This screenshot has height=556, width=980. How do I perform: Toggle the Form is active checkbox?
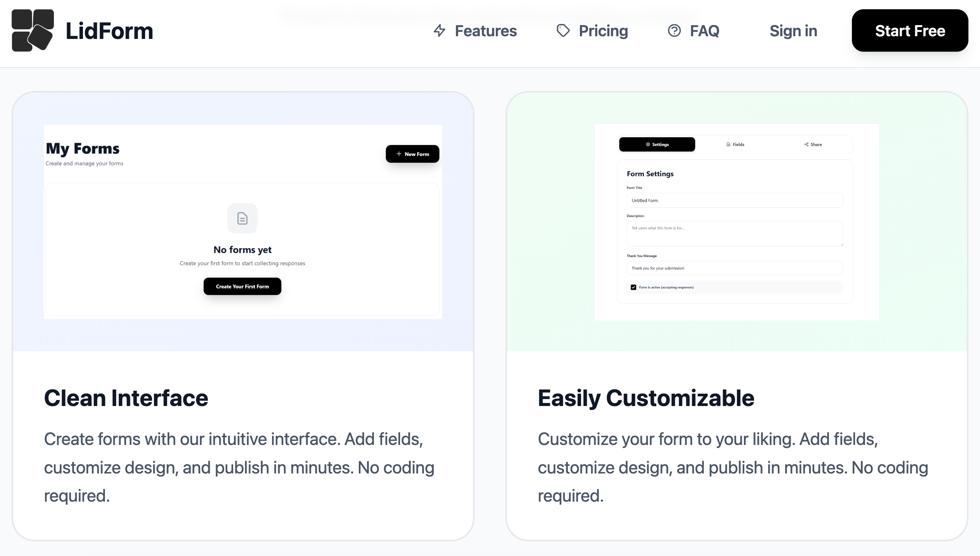(634, 287)
